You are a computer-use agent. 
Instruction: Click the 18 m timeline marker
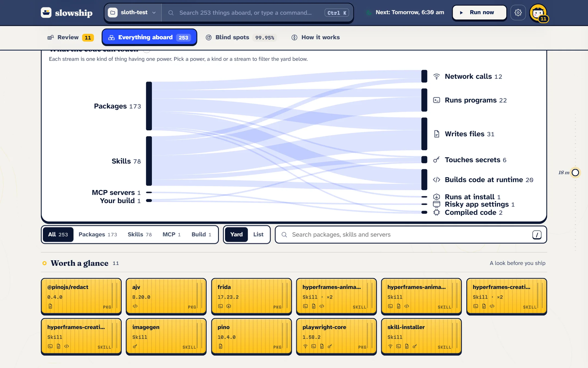tap(575, 173)
